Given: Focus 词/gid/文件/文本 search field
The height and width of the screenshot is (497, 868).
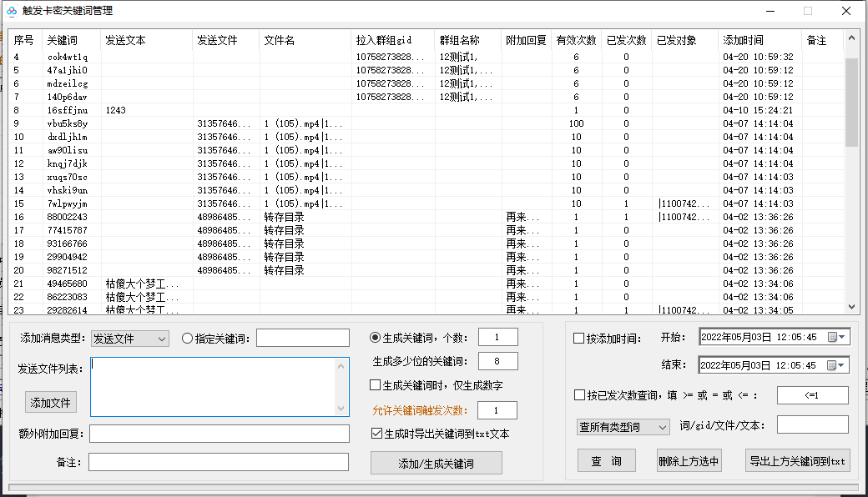Looking at the screenshot, I should click(813, 424).
